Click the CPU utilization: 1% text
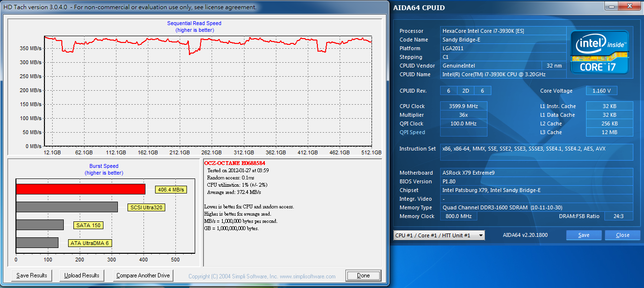 coord(237,185)
